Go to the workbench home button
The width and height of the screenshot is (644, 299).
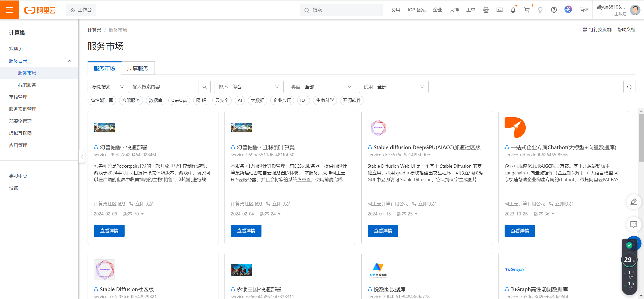81,10
